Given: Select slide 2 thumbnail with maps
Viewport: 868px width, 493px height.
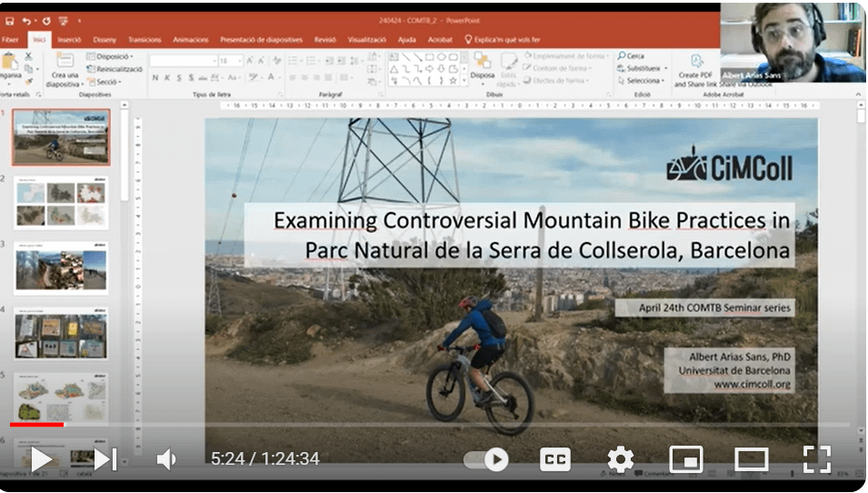Looking at the screenshot, I should tap(61, 203).
